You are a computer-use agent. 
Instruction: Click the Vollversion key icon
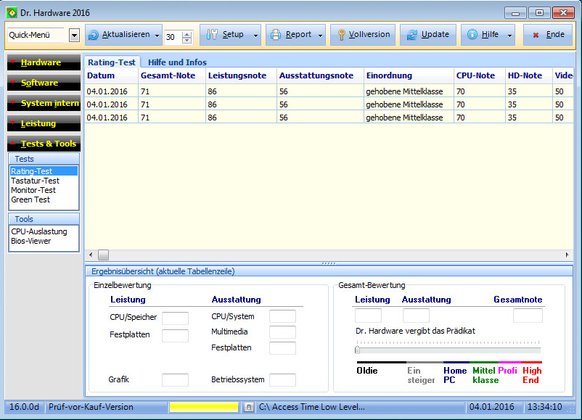(x=341, y=35)
